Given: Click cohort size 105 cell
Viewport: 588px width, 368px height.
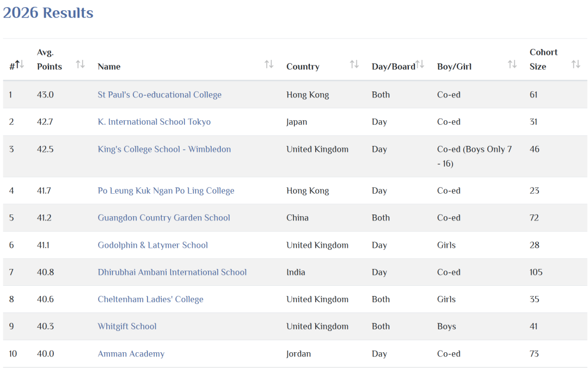Looking at the screenshot, I should click(x=536, y=272).
